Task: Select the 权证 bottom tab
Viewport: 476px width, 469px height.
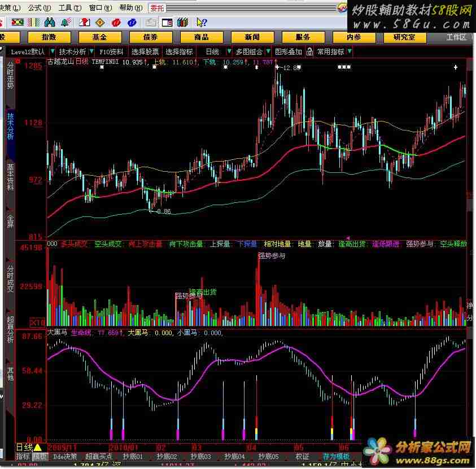Action: pyautogui.click(x=302, y=456)
